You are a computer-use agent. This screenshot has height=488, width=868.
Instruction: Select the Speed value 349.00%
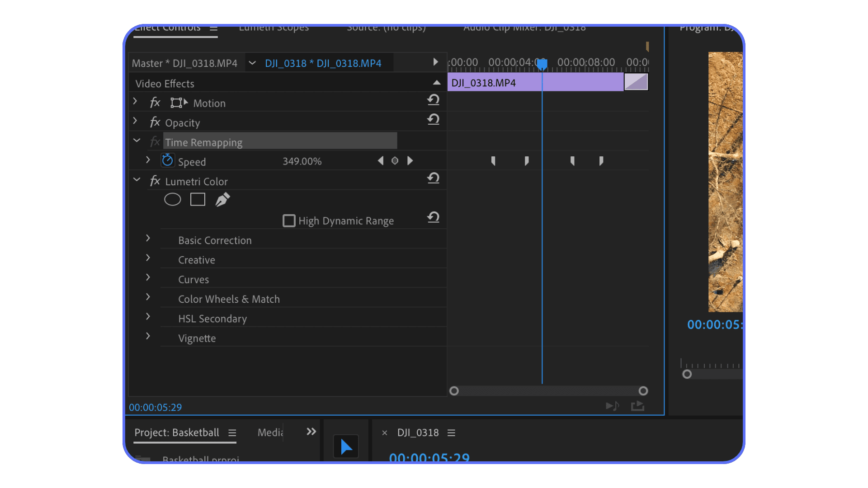(x=302, y=161)
